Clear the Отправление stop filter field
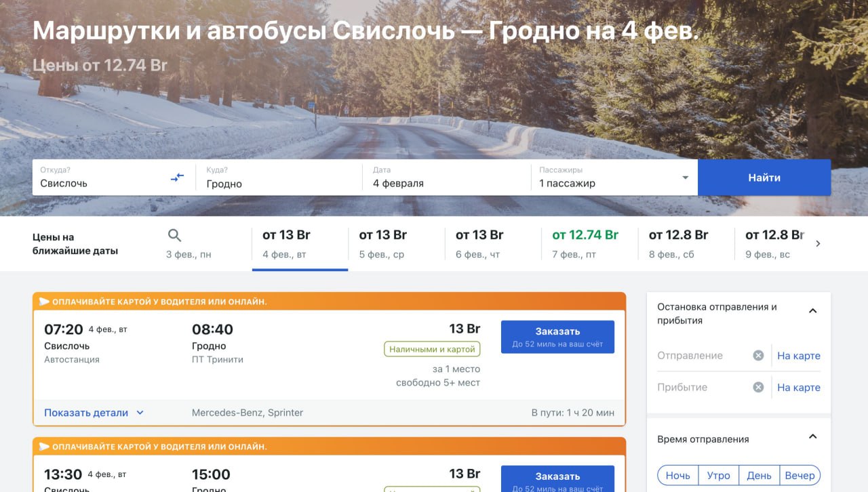 point(757,355)
